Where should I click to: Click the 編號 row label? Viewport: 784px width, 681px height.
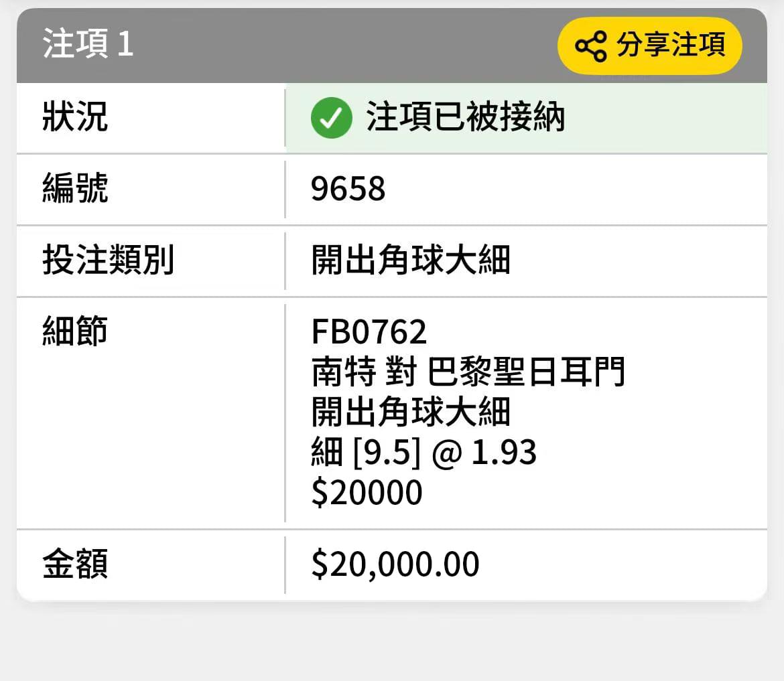(75, 188)
